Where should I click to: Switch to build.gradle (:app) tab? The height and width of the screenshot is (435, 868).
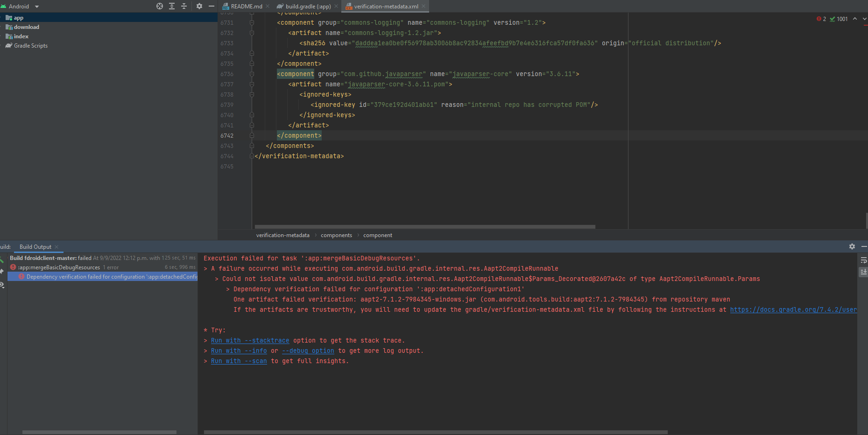308,7
